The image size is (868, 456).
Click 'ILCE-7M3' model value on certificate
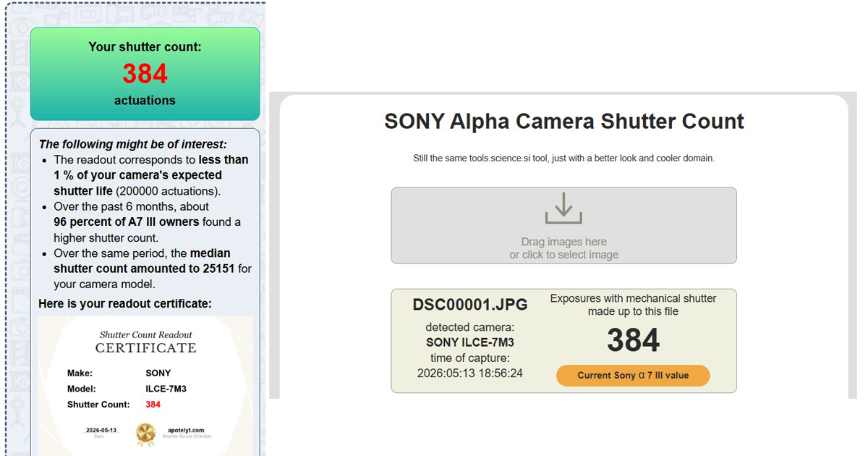(166, 389)
